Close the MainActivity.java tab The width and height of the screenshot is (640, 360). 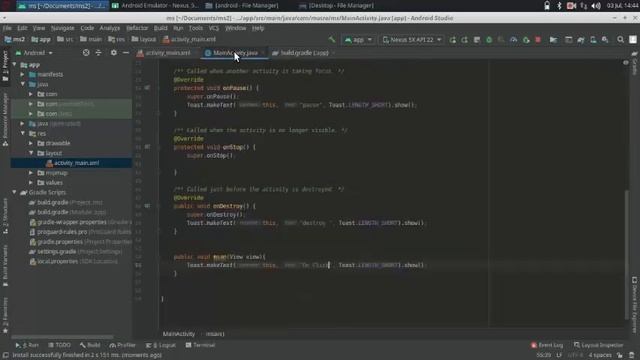coord(263,53)
